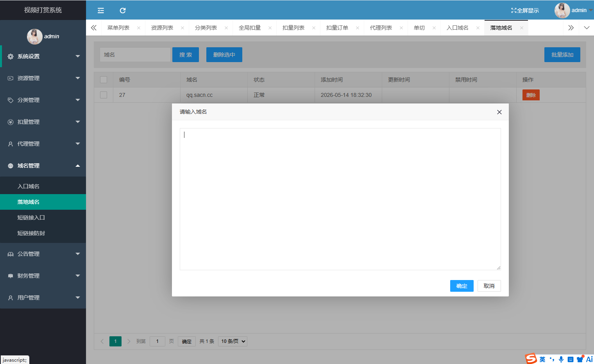Click the 域名 search input field

(x=135, y=55)
